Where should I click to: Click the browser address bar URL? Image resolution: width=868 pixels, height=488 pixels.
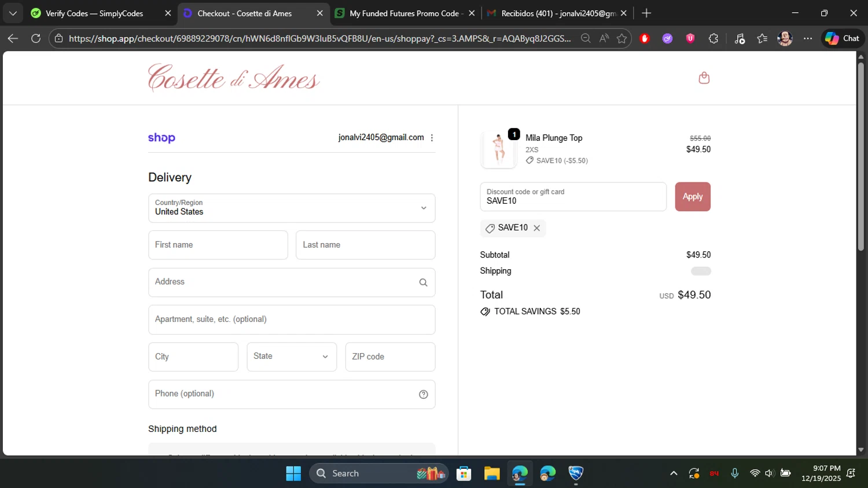[x=319, y=38]
